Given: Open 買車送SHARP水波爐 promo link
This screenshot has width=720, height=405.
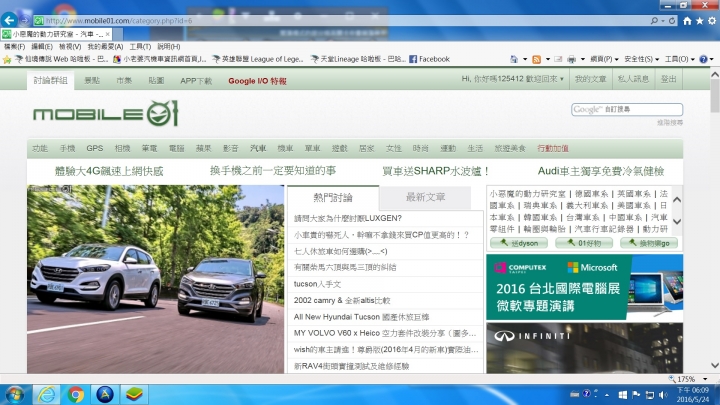Looking at the screenshot, I should pos(435,171).
